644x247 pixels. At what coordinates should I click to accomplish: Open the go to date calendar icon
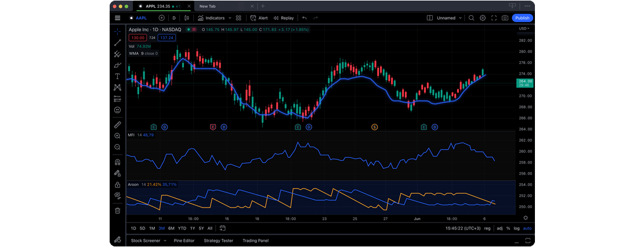(x=223, y=228)
